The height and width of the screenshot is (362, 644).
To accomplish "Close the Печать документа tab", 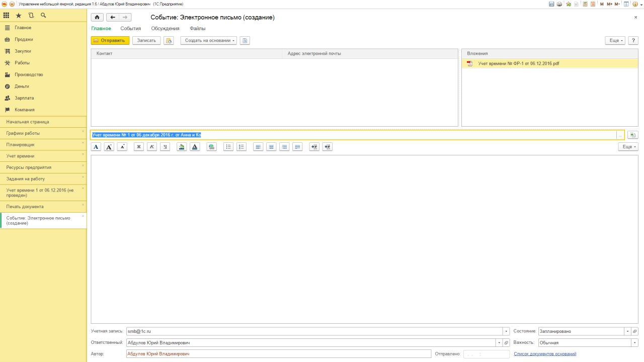I will click(83, 205).
